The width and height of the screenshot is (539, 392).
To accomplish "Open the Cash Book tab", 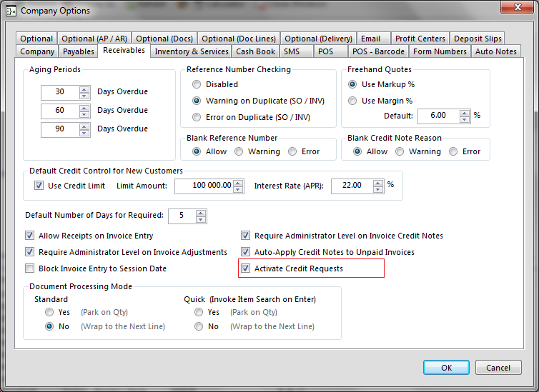I will point(255,51).
